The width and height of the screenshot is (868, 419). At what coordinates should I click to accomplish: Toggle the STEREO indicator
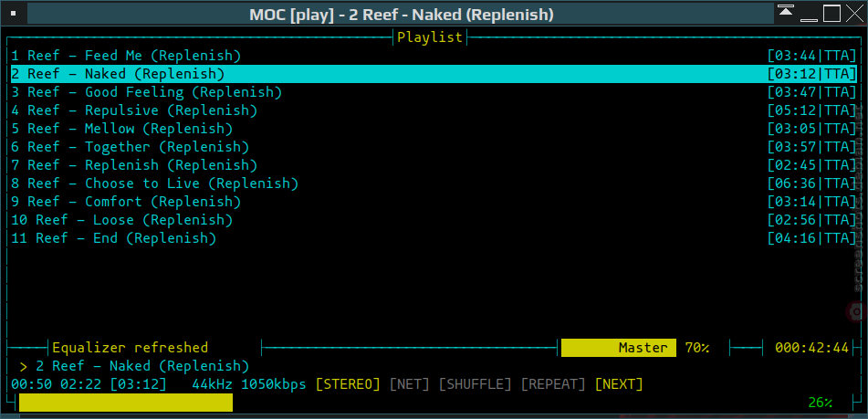point(348,384)
